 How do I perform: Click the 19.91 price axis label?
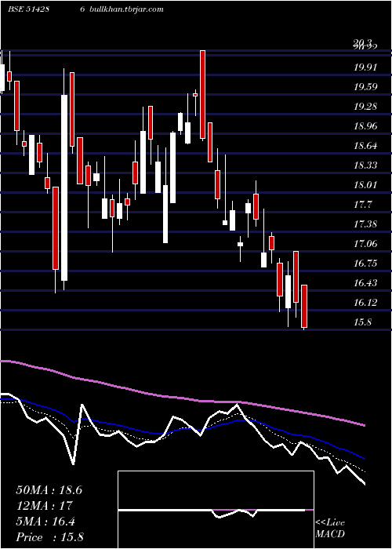pyautogui.click(x=365, y=67)
